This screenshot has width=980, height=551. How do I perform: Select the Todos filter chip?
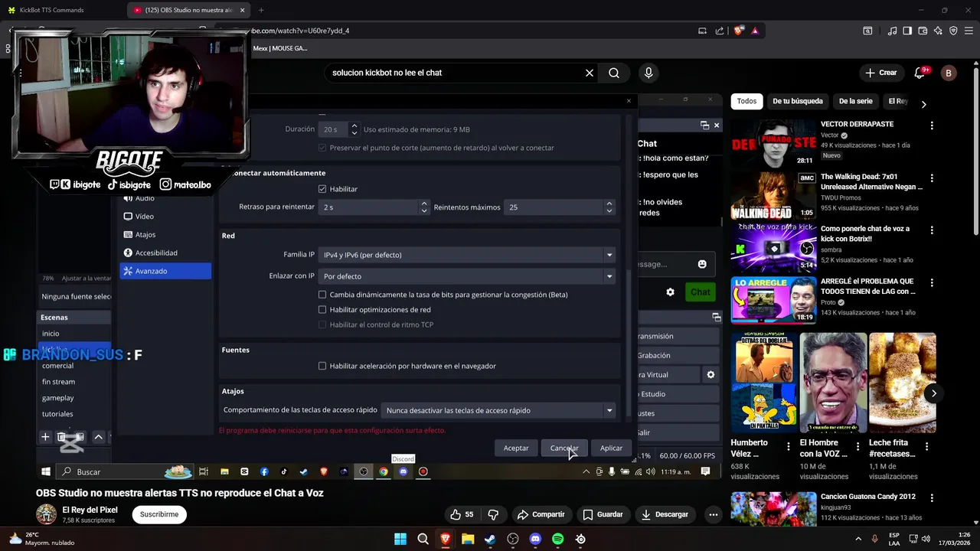746,101
